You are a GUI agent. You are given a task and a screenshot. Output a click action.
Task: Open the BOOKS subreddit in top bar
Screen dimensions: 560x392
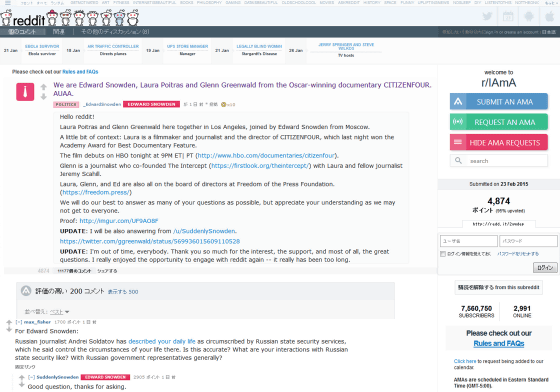coord(186,2)
